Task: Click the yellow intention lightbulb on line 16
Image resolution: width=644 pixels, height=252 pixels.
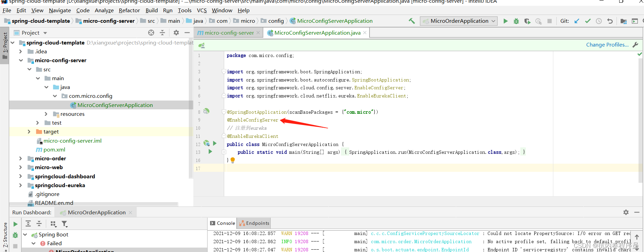Action: 233,160
